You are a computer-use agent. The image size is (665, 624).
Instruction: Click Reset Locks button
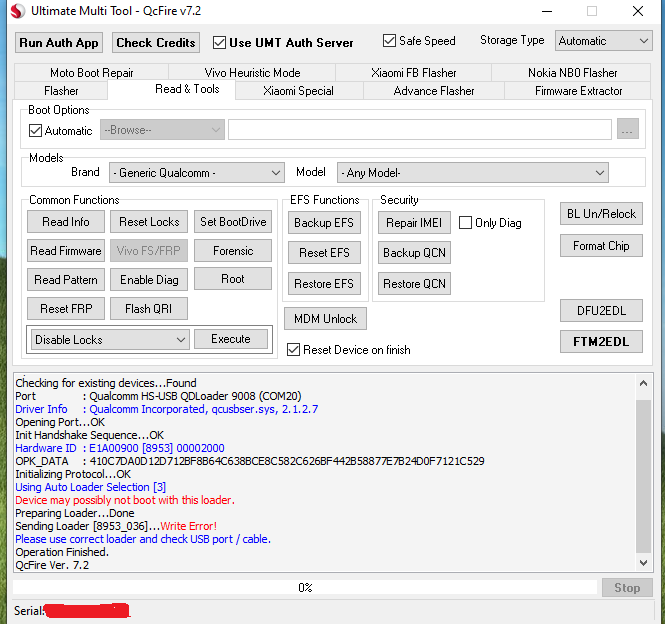click(x=149, y=222)
